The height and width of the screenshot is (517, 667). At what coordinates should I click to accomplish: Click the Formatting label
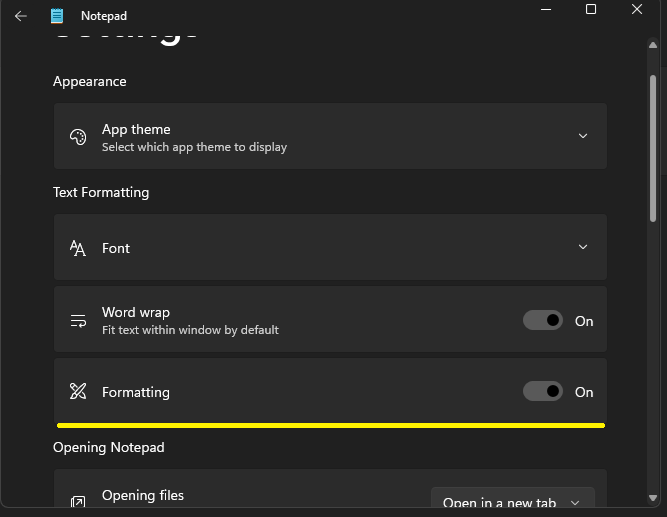coord(136,392)
